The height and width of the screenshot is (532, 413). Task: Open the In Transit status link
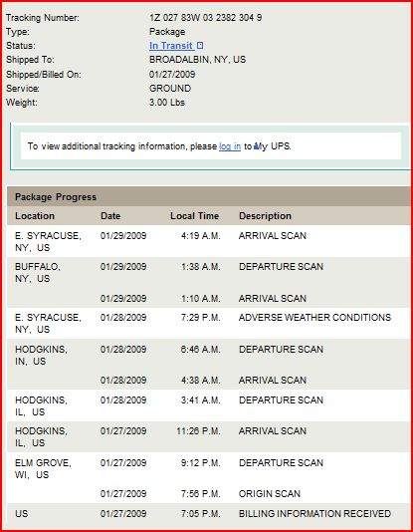(x=171, y=46)
